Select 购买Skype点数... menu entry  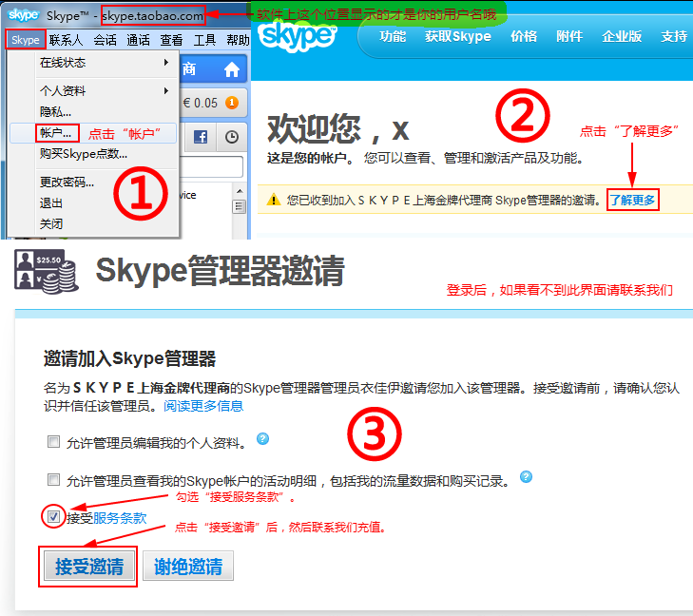(93, 154)
